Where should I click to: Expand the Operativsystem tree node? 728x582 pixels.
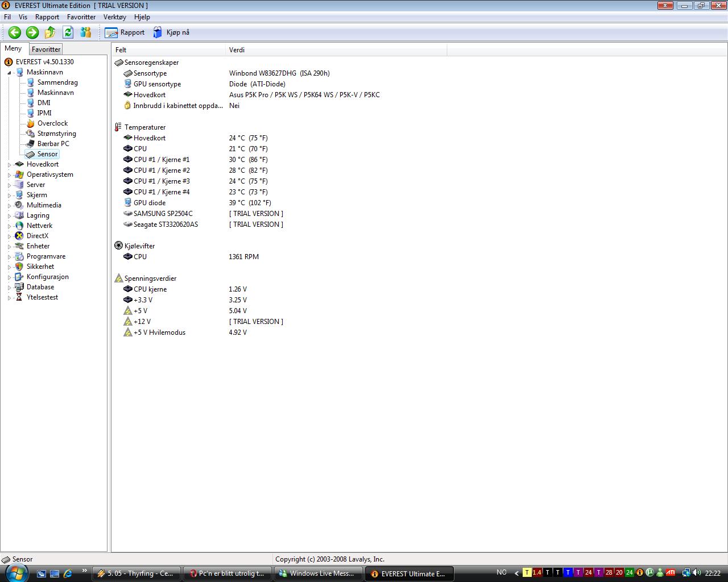pyautogui.click(x=9, y=175)
